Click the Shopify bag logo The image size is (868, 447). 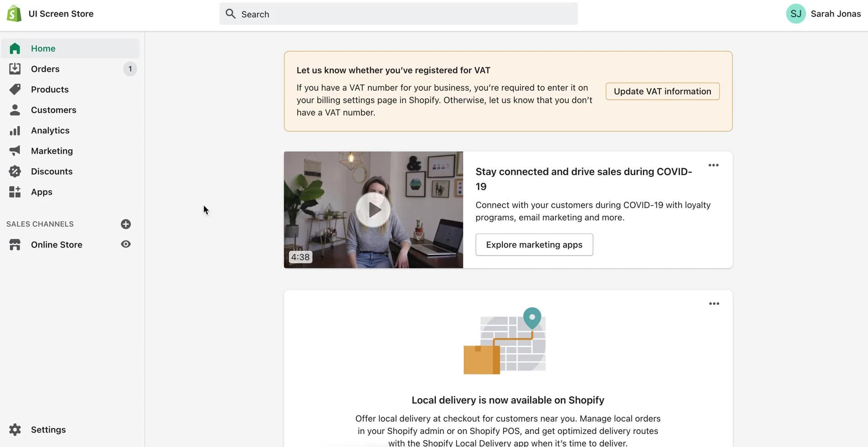click(x=14, y=14)
